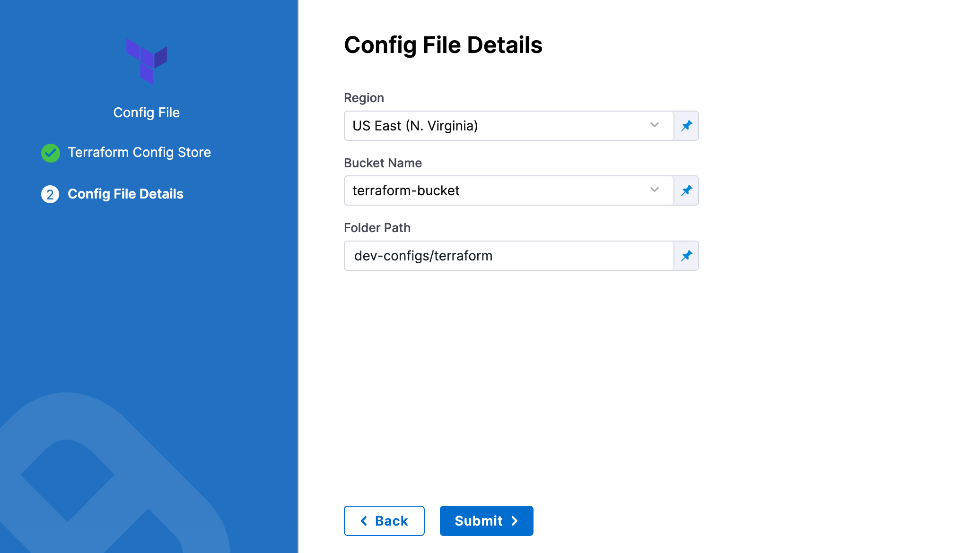Click the pin icon next to Region
Screen dimensions: 980x553
click(x=686, y=126)
